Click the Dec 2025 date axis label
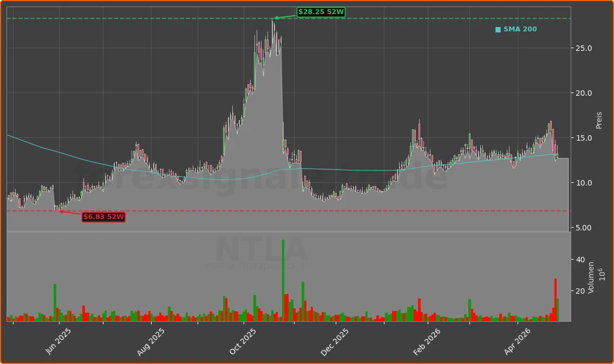This screenshot has height=364, width=614. coord(335,342)
